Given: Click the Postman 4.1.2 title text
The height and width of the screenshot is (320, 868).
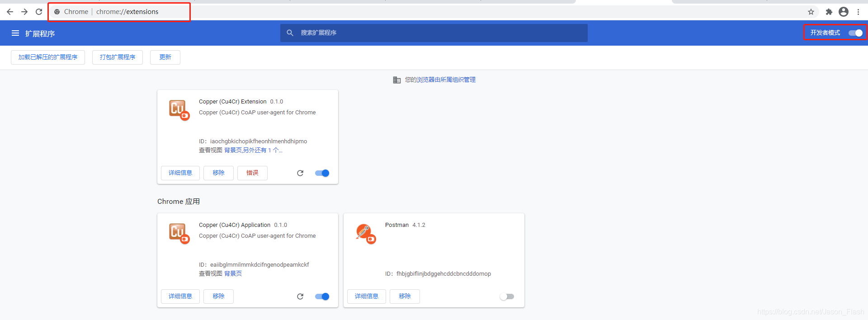Looking at the screenshot, I should (x=405, y=225).
